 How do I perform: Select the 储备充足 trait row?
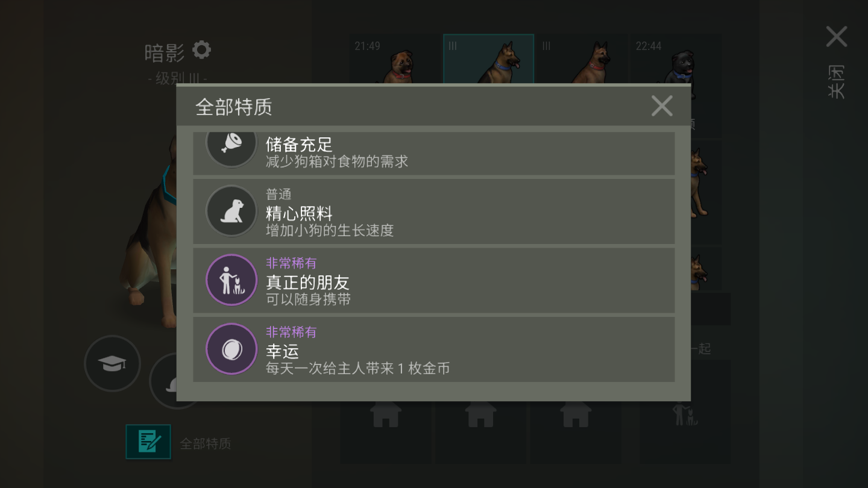pos(434,153)
